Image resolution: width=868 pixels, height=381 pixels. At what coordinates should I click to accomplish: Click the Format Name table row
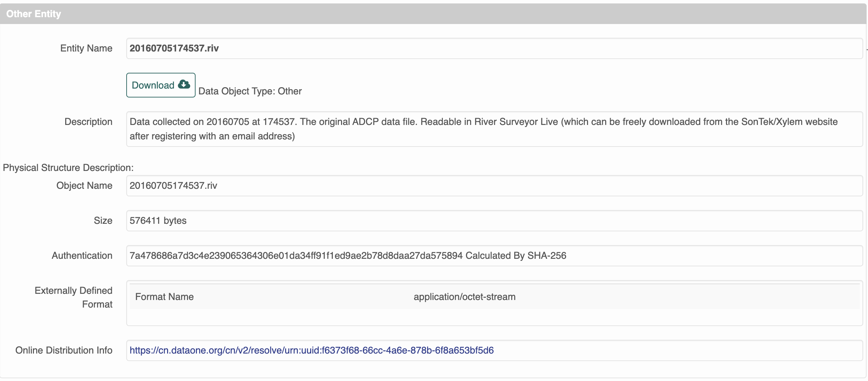pyautogui.click(x=165, y=297)
